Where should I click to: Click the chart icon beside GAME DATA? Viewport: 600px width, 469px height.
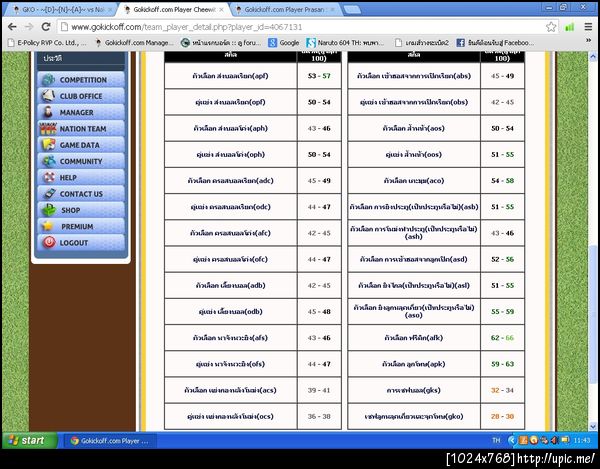[x=49, y=145]
